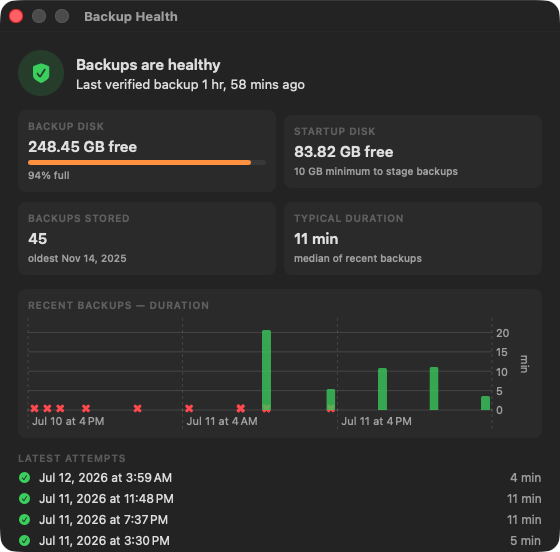560x552 pixels.
Task: Select the Jul 12, 2026 at 3:59 AM attempt
Action: coord(280,477)
